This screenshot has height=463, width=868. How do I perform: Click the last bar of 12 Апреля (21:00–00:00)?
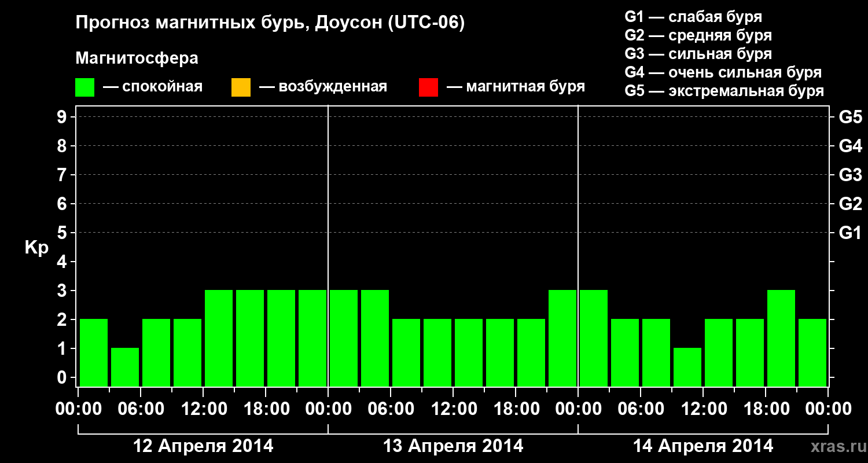312,338
